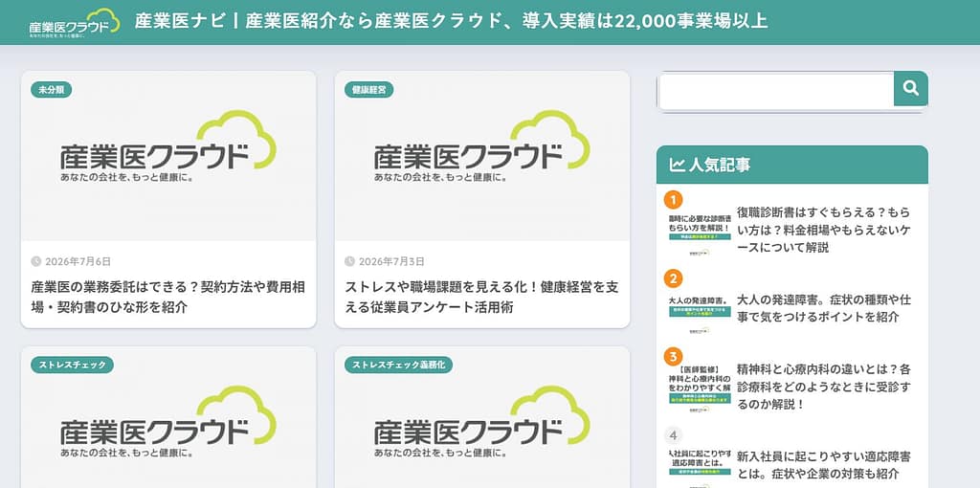Image resolution: width=980 pixels, height=488 pixels.
Task: Click thumbnail of 復職診断書 popular article
Action: click(700, 234)
